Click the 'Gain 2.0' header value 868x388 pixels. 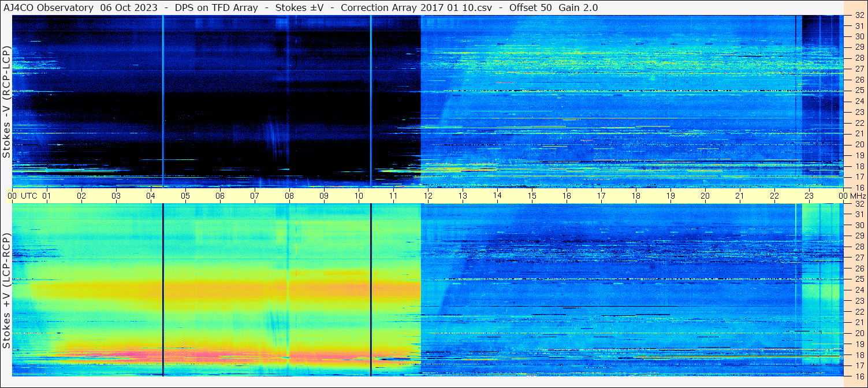pos(578,8)
